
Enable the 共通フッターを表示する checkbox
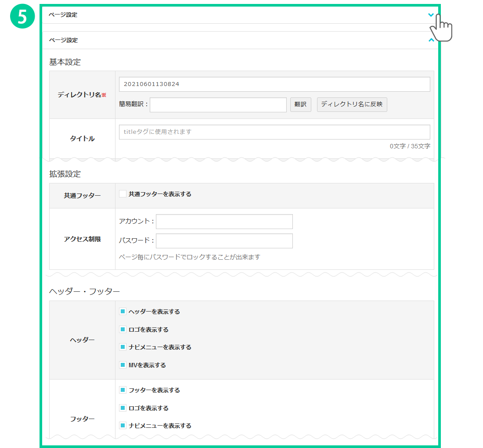[123, 194]
